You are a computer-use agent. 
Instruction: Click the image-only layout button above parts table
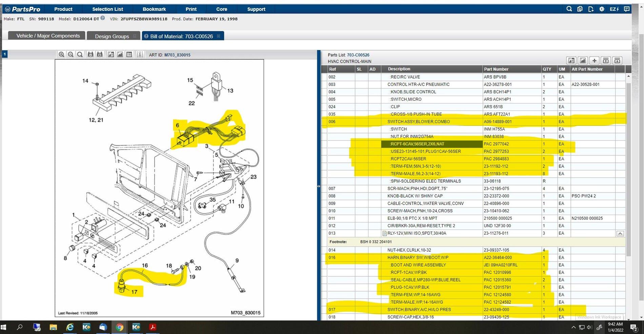point(583,61)
